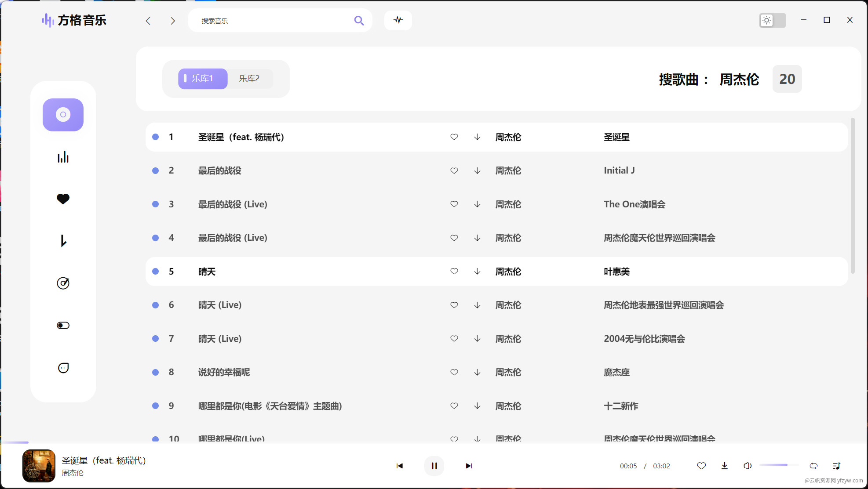
Task: Download row 6 晴天 (Live)
Action: coord(477,305)
